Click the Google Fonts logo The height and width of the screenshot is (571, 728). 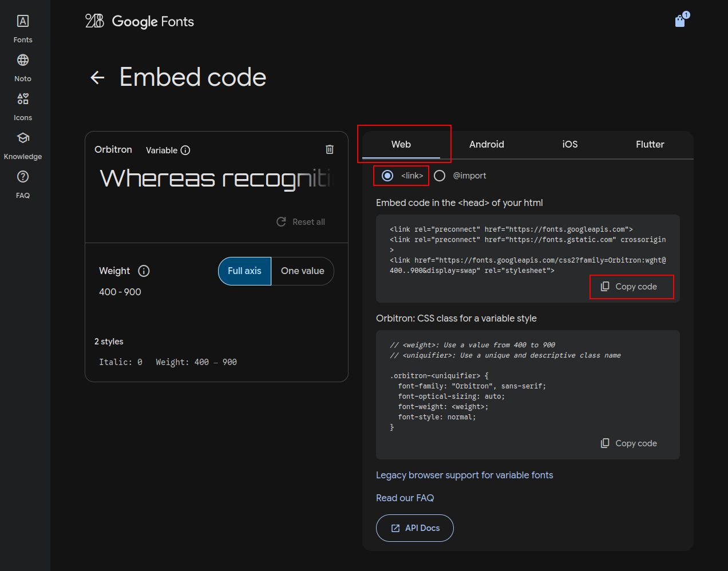coord(140,21)
